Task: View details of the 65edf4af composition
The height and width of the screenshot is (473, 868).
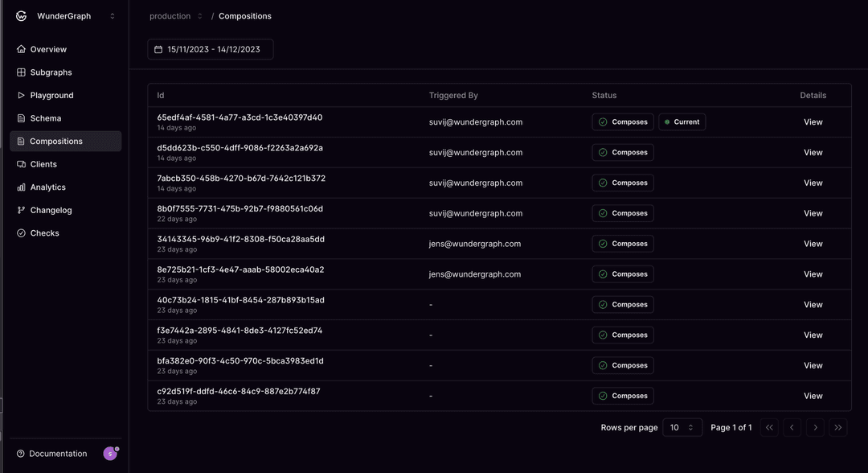Action: (x=813, y=121)
